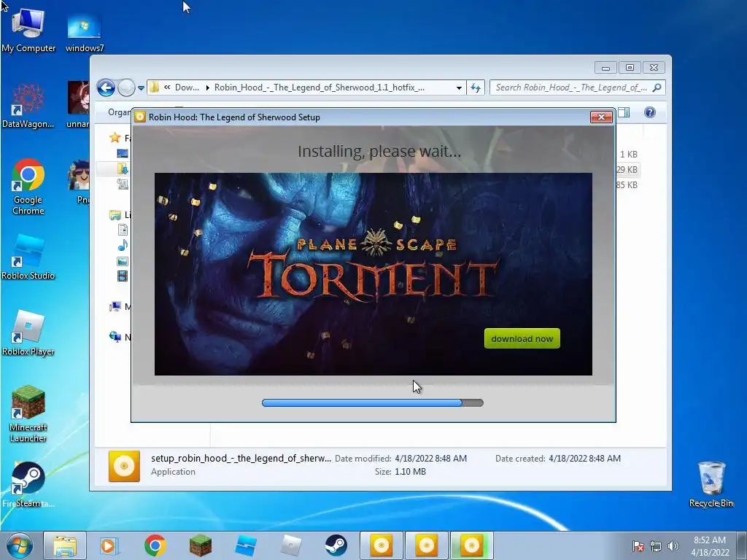Select Favorites star in navigation pane
Image resolution: width=747 pixels, height=560 pixels.
pos(115,138)
